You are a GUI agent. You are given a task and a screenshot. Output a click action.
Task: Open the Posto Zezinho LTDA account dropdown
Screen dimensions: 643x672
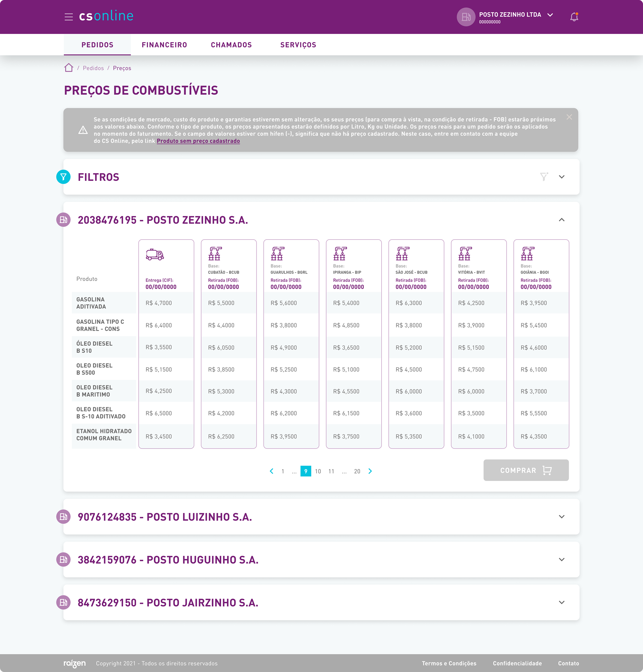(x=550, y=15)
